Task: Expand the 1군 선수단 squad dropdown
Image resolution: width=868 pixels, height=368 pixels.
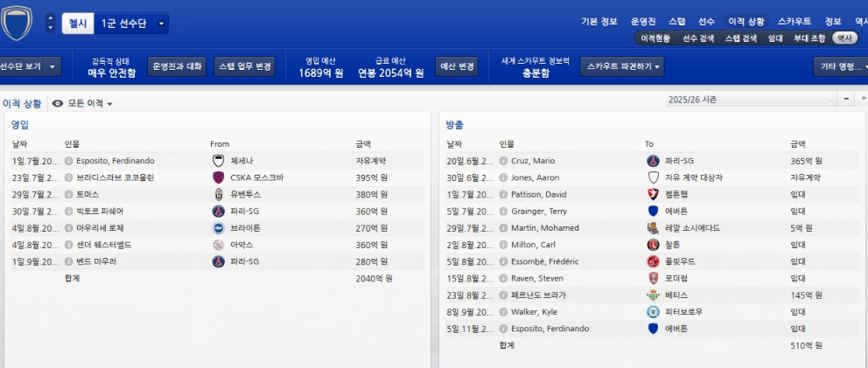Action: pos(161,24)
